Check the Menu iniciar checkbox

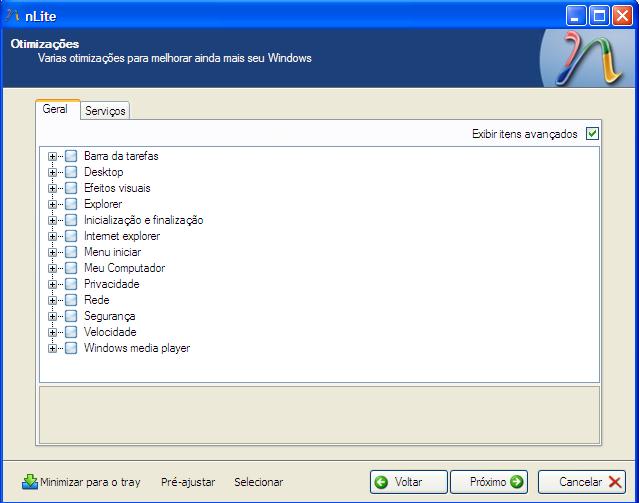pyautogui.click(x=71, y=252)
